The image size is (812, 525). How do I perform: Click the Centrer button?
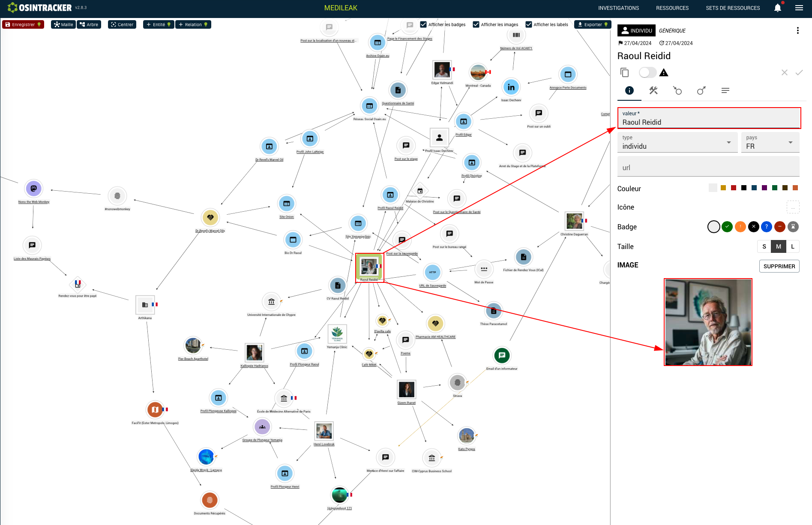pos(122,24)
